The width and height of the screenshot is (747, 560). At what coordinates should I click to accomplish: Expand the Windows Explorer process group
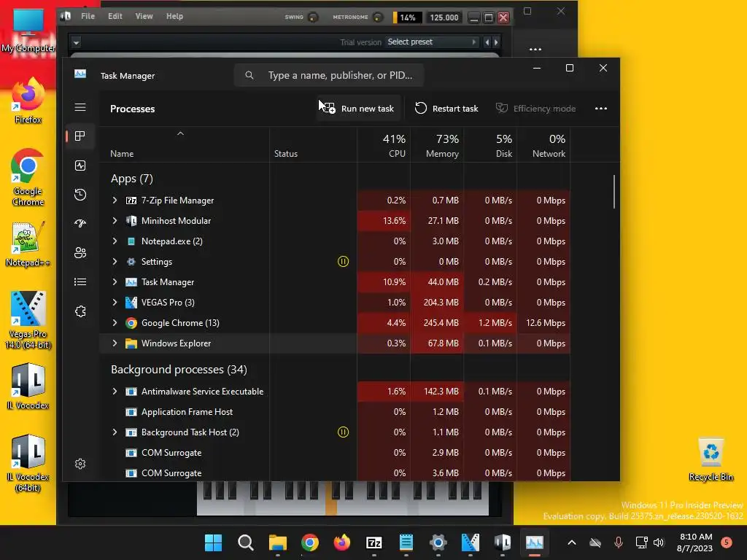click(115, 343)
